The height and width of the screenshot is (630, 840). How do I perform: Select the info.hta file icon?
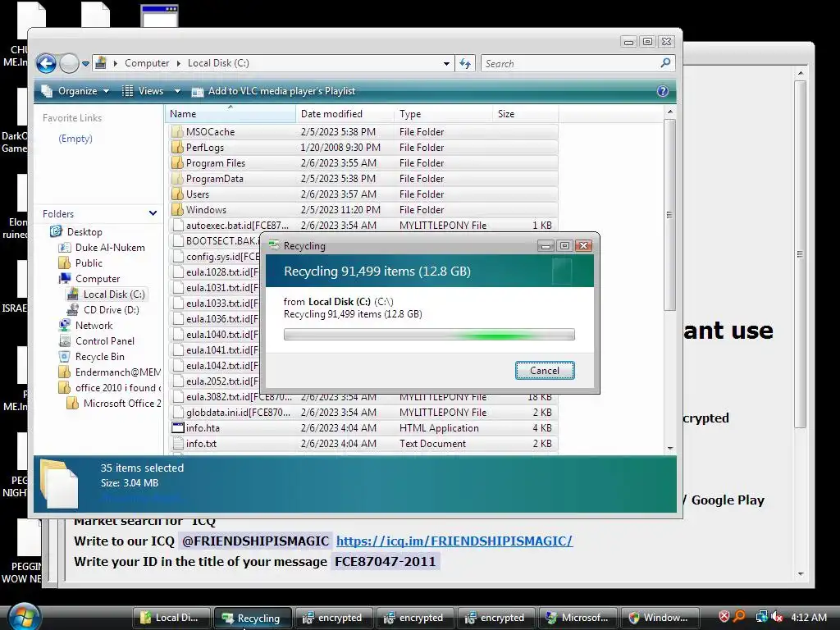[177, 427]
